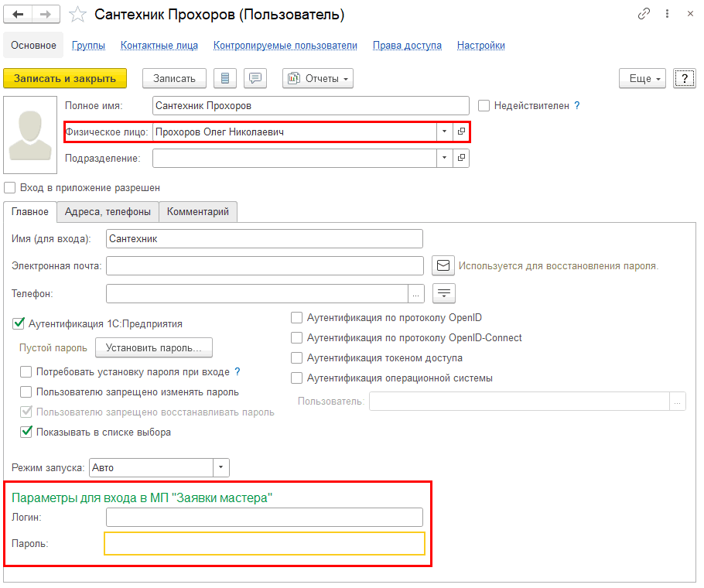Image resolution: width=704 pixels, height=588 pixels.
Task: Copy link to this user with chain icon
Action: 644,14
